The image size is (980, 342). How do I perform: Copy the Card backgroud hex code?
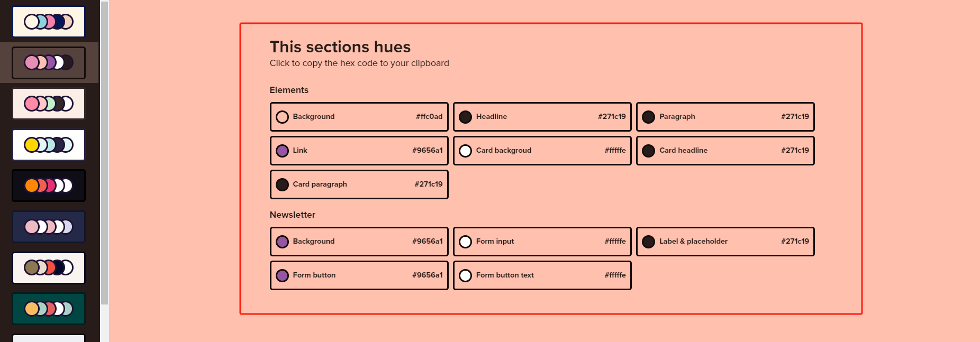(x=542, y=151)
